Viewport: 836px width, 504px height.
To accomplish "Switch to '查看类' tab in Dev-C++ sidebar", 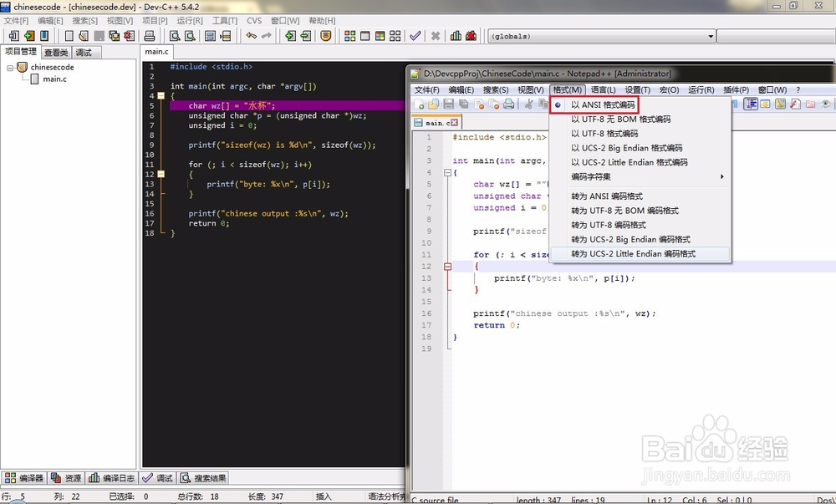I will (56, 53).
